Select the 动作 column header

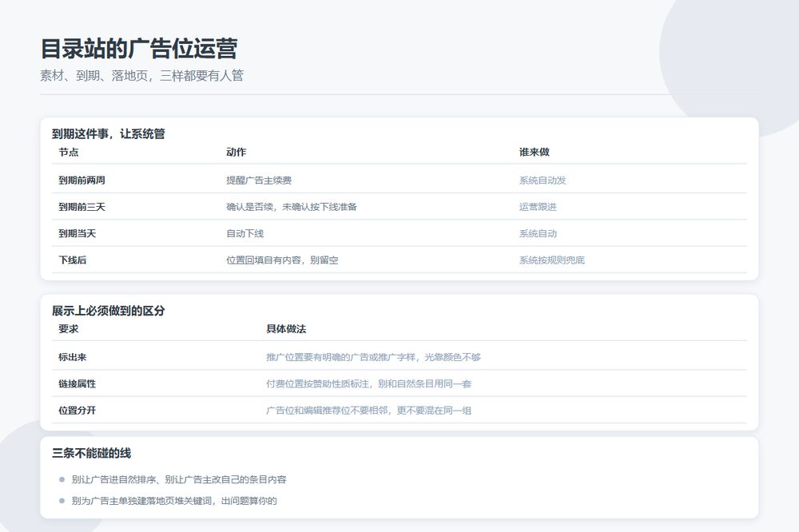[x=236, y=152]
